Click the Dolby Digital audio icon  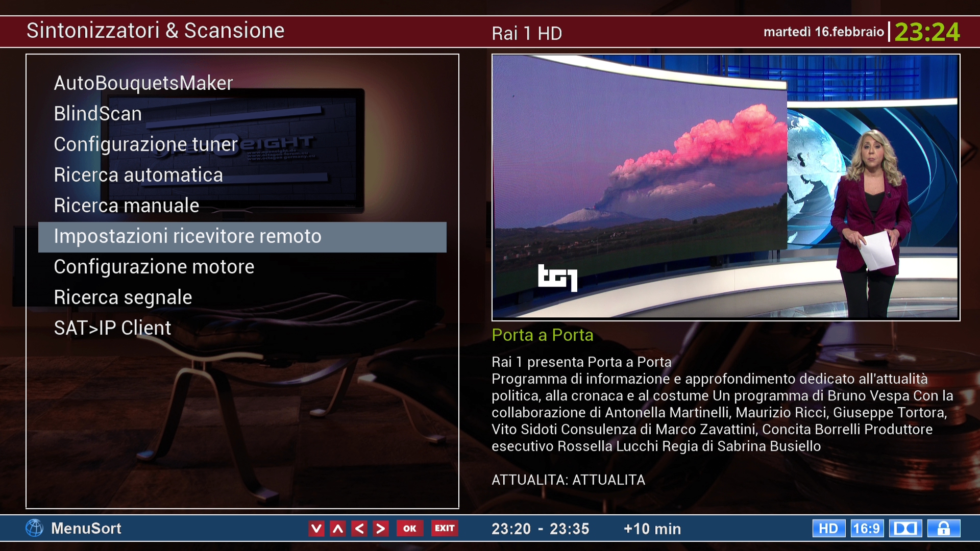[905, 529]
